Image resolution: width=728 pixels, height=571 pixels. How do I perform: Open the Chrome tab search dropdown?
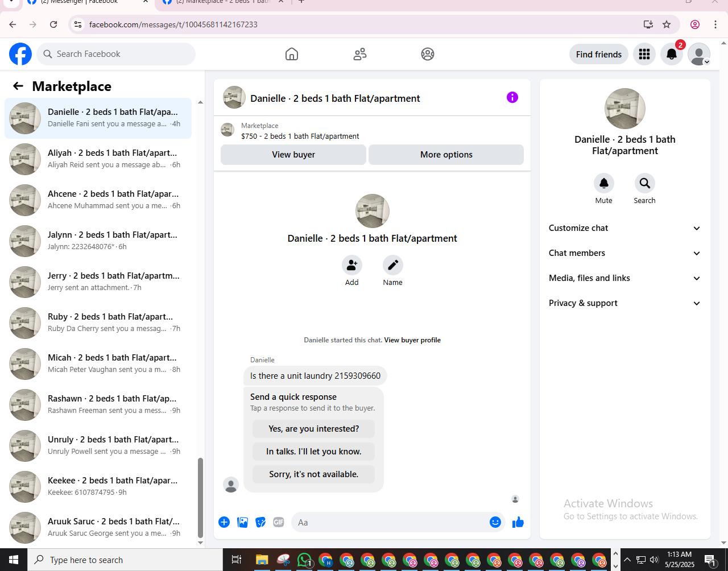tap(11, 2)
